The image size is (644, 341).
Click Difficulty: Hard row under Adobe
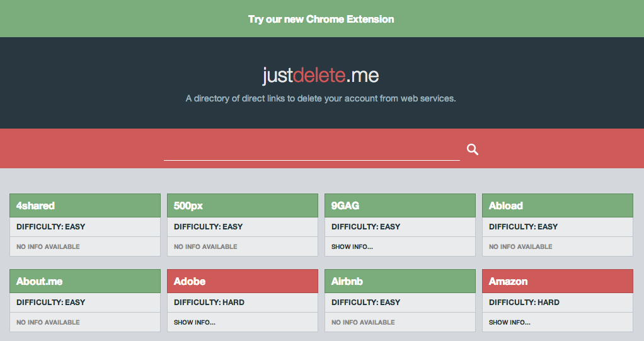click(243, 303)
